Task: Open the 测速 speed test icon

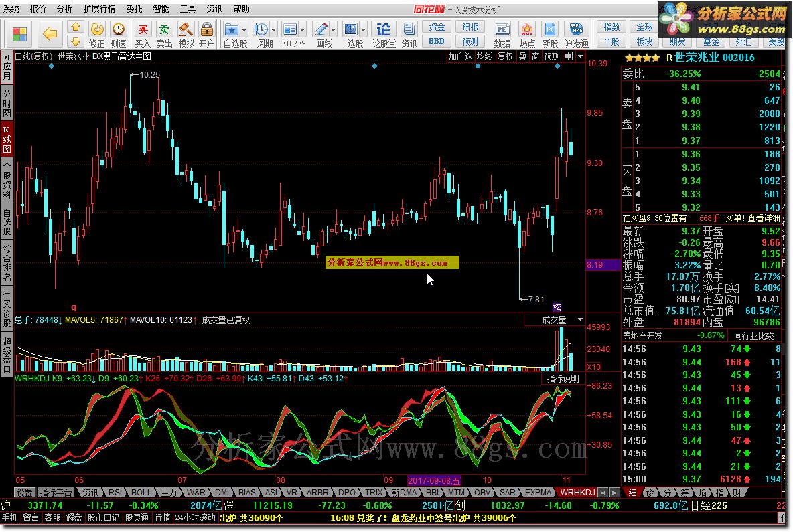Action: pyautogui.click(x=118, y=34)
